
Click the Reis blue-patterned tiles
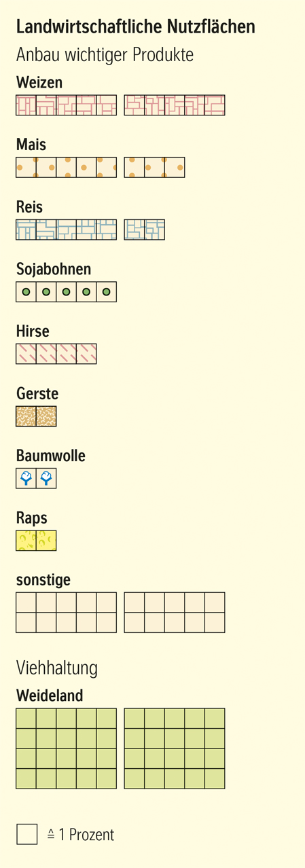coord(90,230)
